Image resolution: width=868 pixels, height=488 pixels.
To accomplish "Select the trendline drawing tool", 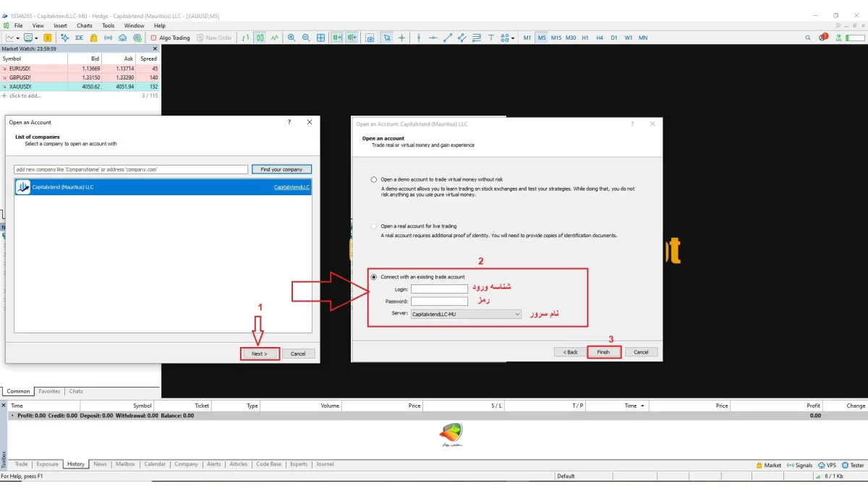I will (448, 38).
